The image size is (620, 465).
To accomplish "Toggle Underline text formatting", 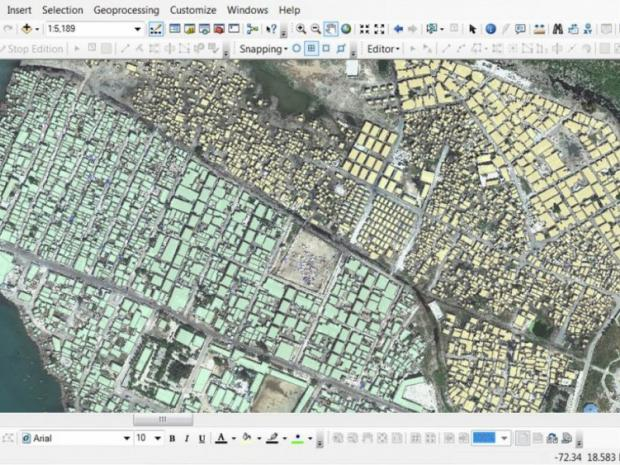I will (202, 438).
